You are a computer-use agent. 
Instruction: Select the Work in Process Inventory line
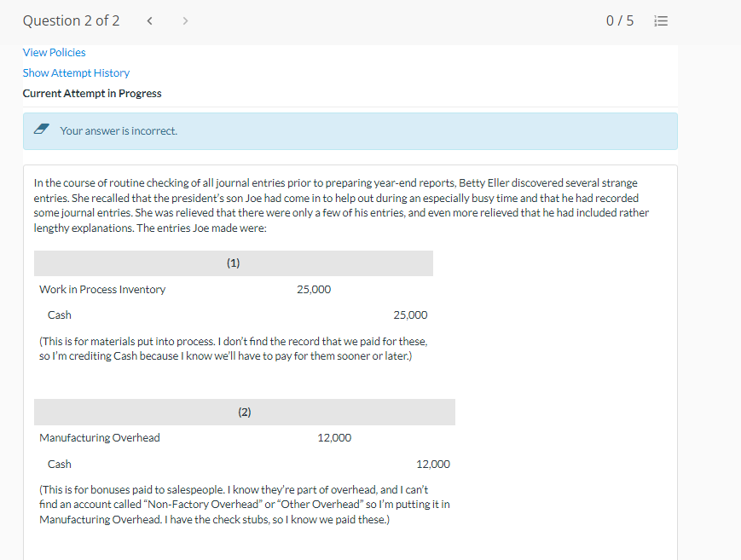pos(102,289)
